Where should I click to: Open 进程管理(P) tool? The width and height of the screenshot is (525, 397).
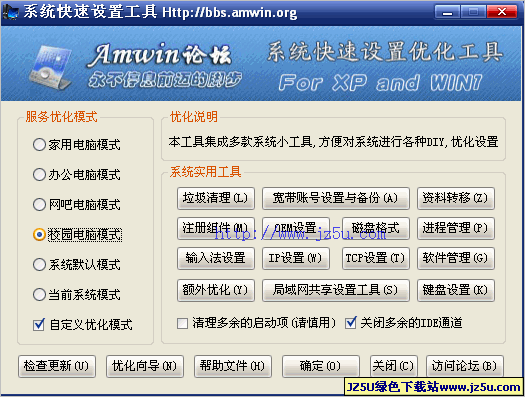pos(456,228)
